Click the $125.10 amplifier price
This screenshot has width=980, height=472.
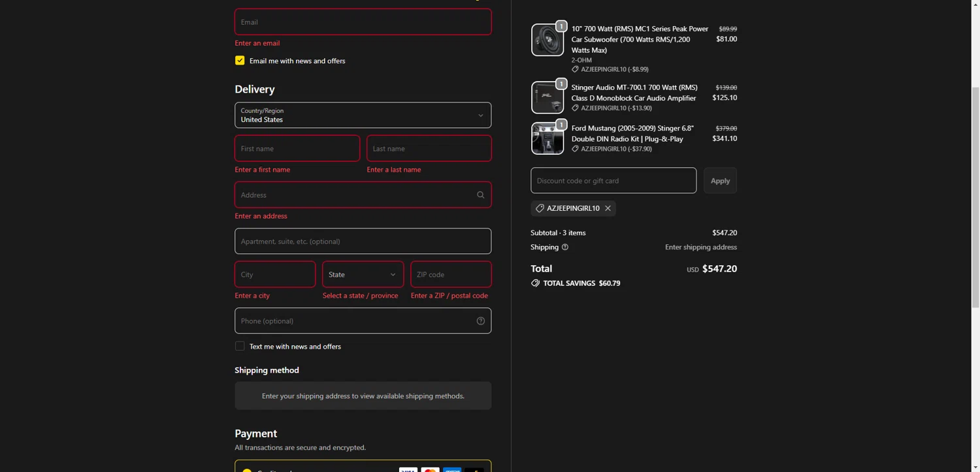(725, 97)
